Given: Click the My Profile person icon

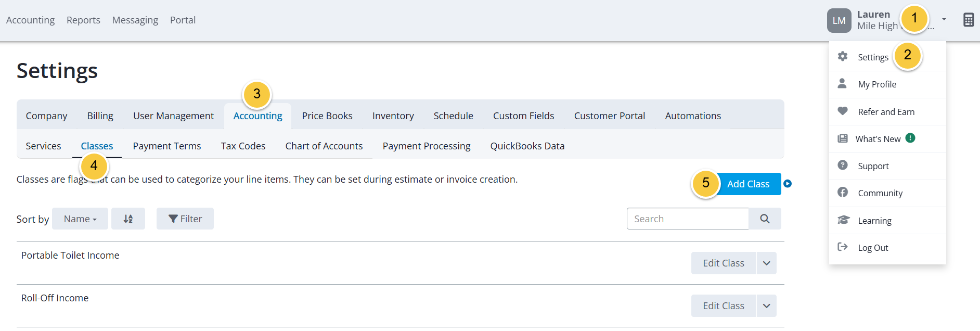Looking at the screenshot, I should click(x=842, y=83).
